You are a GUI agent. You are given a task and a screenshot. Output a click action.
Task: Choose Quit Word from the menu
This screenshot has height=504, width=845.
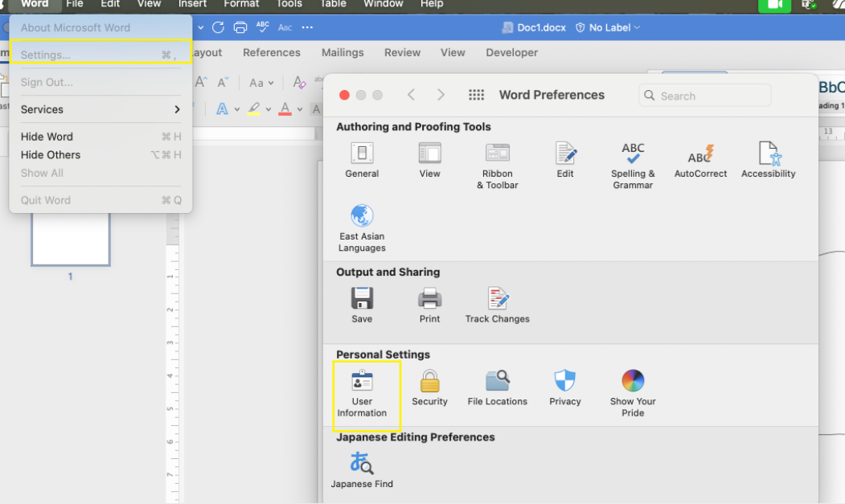coord(100,200)
